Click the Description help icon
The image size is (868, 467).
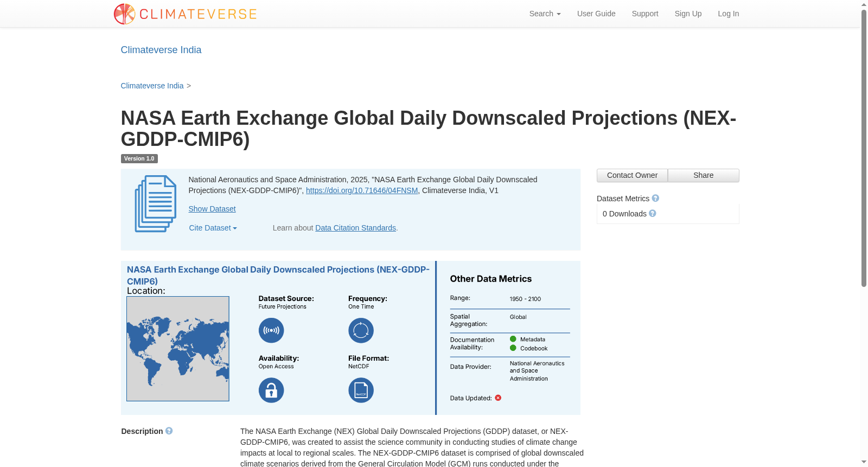pos(169,431)
